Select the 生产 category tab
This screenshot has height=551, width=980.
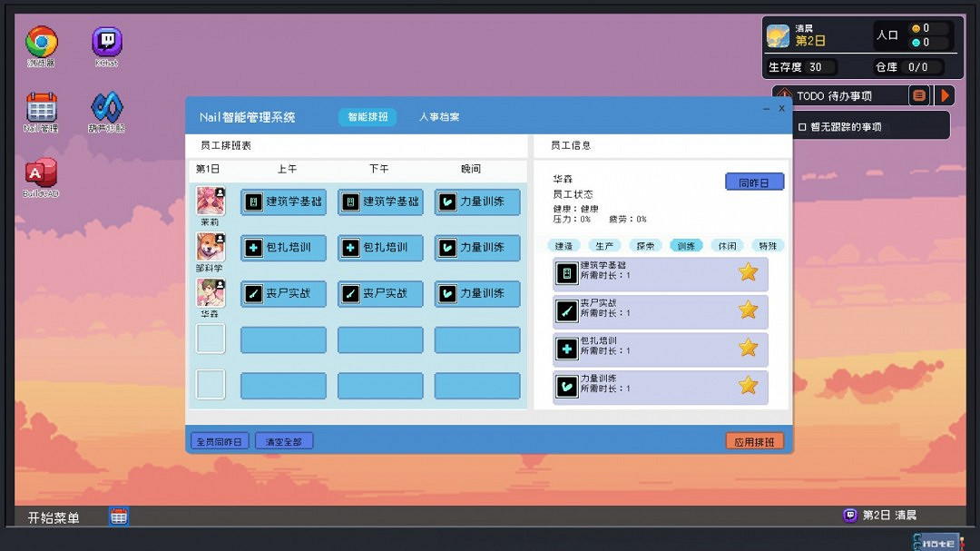[604, 245]
